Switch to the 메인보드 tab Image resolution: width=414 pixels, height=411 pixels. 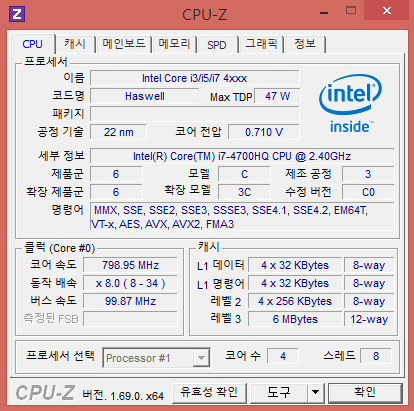click(x=124, y=44)
